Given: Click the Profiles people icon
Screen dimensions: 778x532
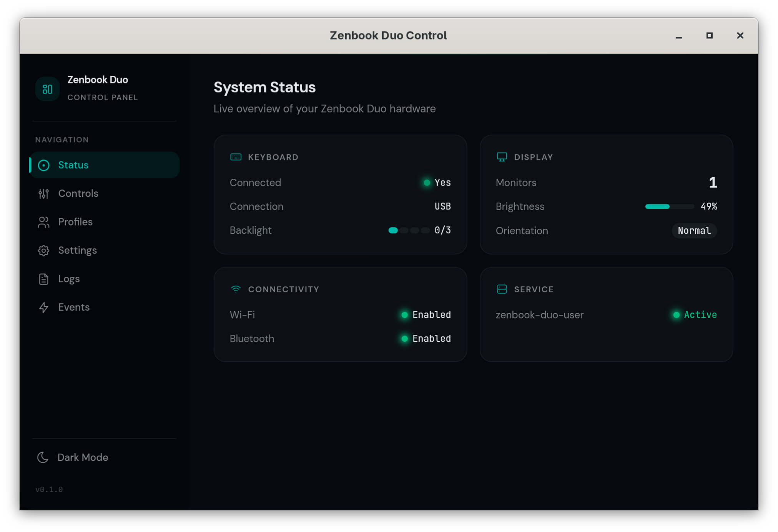Looking at the screenshot, I should pos(44,222).
